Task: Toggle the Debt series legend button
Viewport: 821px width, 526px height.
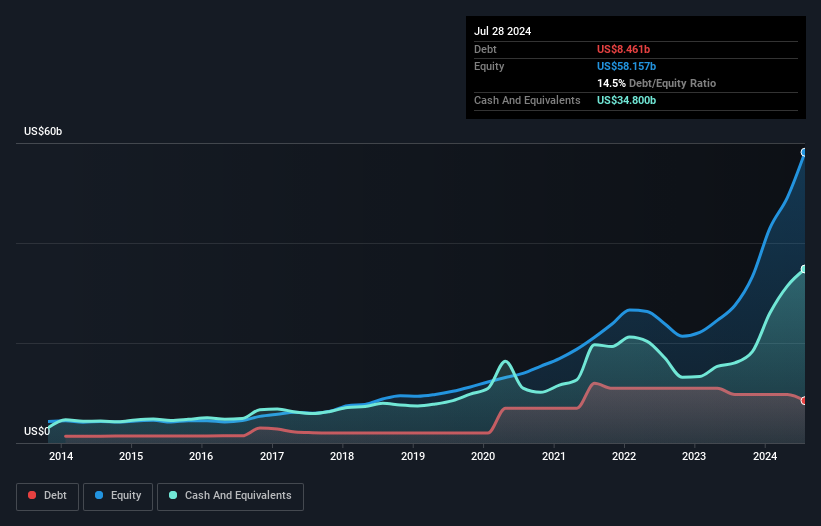Action: tap(48, 496)
